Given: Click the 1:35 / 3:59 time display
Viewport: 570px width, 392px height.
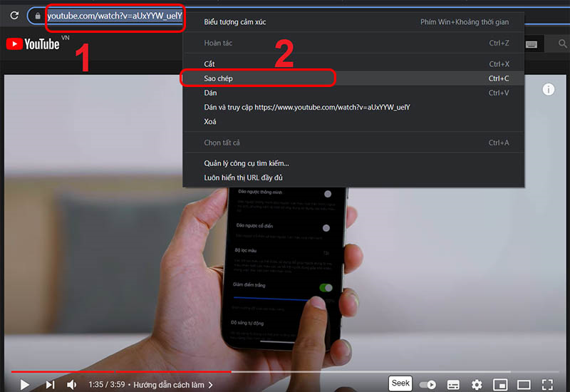Looking at the screenshot, I should (x=106, y=384).
